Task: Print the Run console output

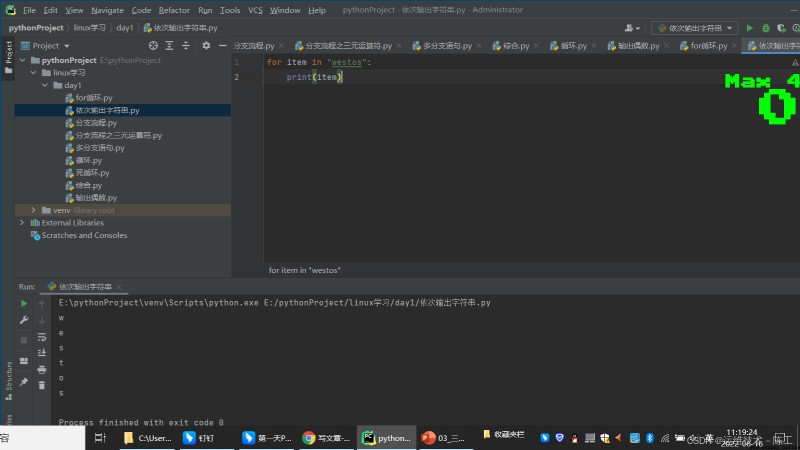Action: [x=42, y=369]
